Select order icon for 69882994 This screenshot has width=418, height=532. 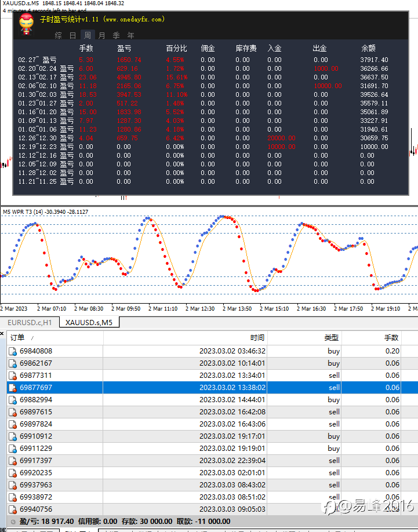[x=13, y=400]
